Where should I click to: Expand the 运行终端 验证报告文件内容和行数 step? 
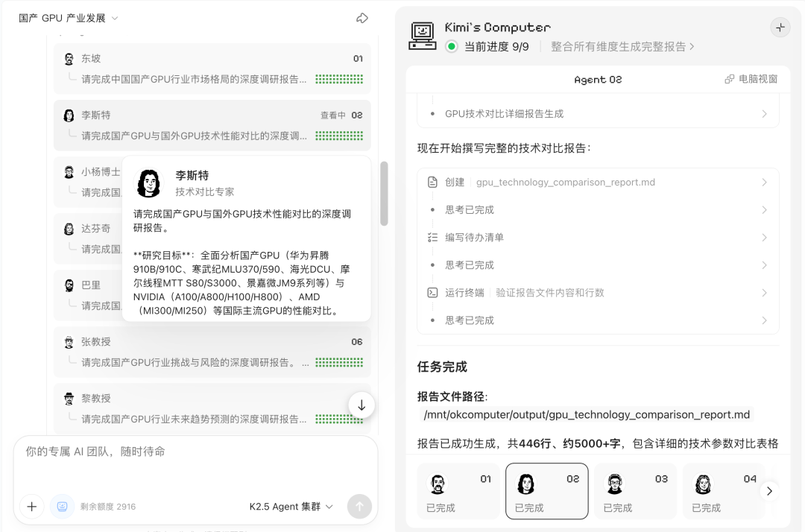(x=598, y=293)
